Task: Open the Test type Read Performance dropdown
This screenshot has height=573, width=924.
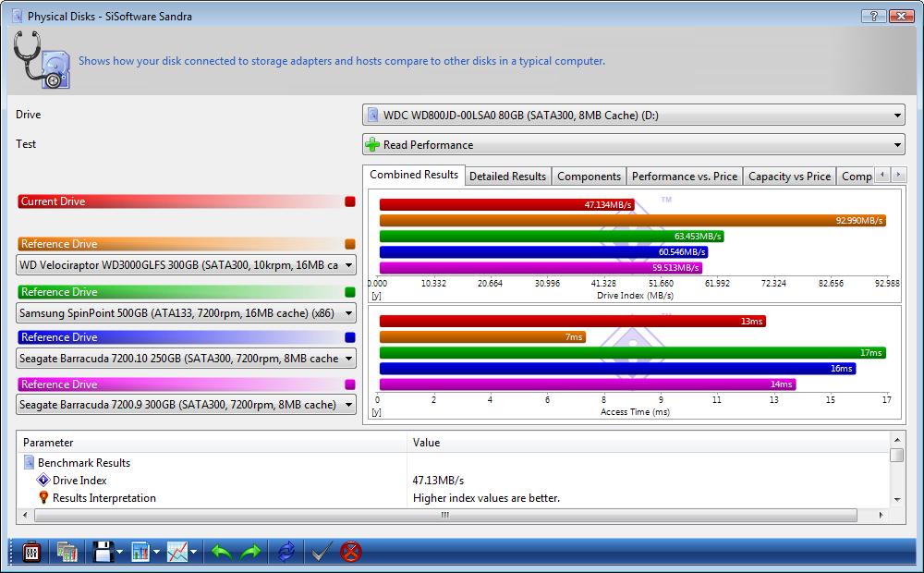Action: point(634,144)
